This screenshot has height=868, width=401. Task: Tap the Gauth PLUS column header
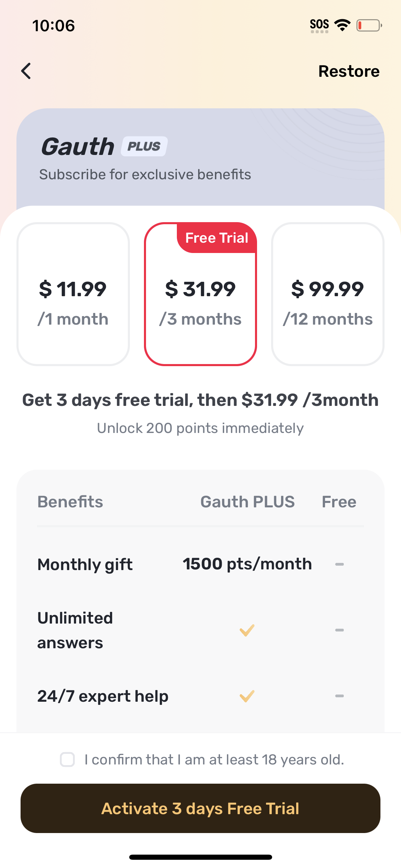247,502
